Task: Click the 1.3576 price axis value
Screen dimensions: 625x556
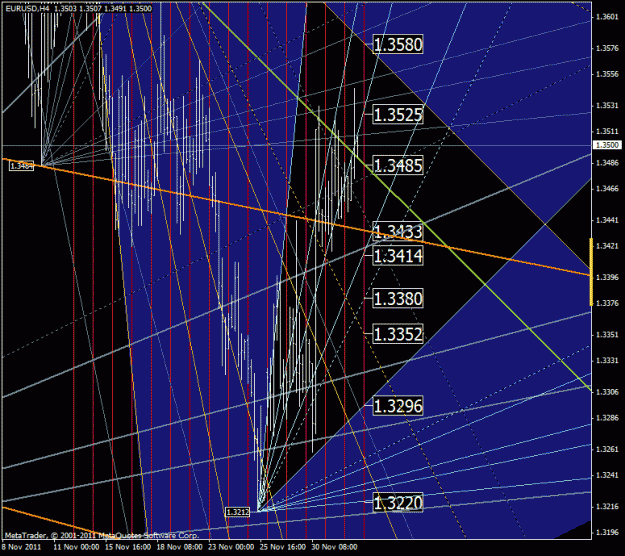Action: 607,48
